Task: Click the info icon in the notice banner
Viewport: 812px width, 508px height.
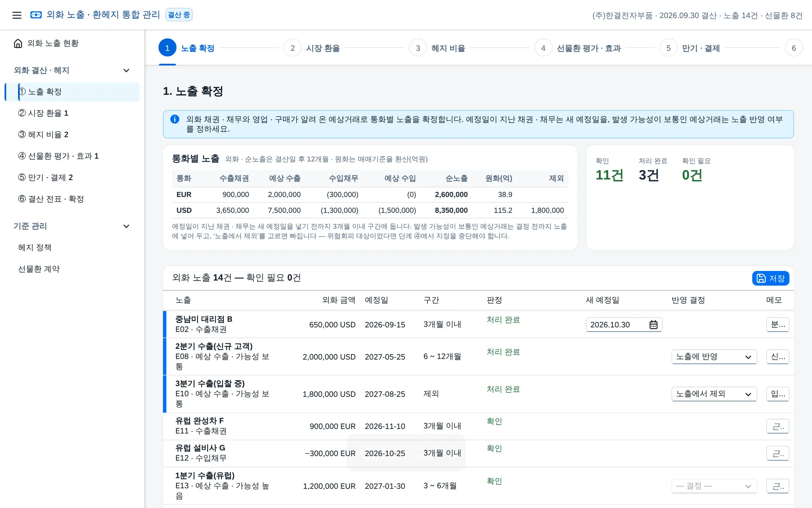Action: (175, 119)
